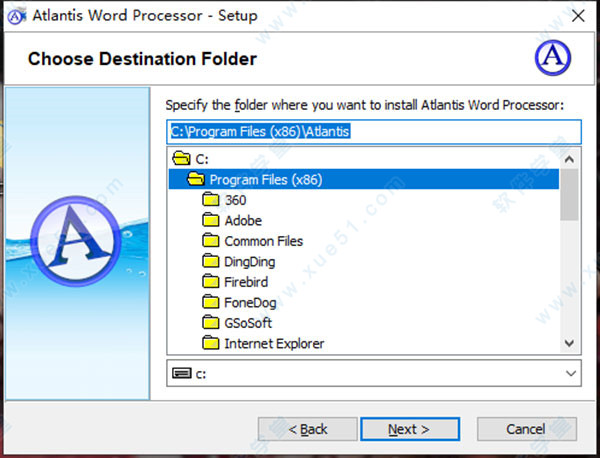The height and width of the screenshot is (458, 600).
Task: Choose the 360 folder
Action: point(235,200)
